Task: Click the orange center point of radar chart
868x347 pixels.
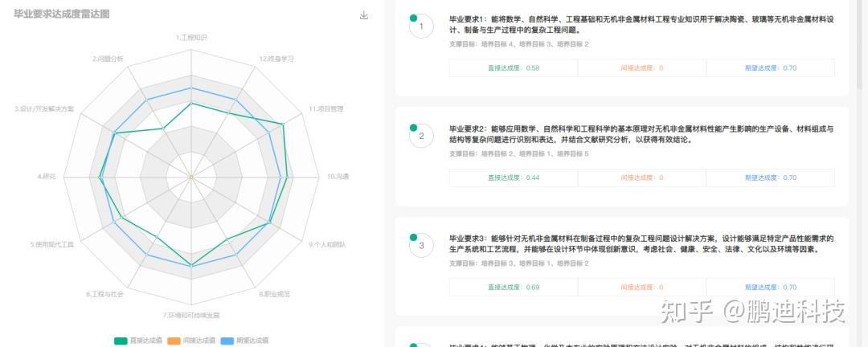Action: [191, 177]
